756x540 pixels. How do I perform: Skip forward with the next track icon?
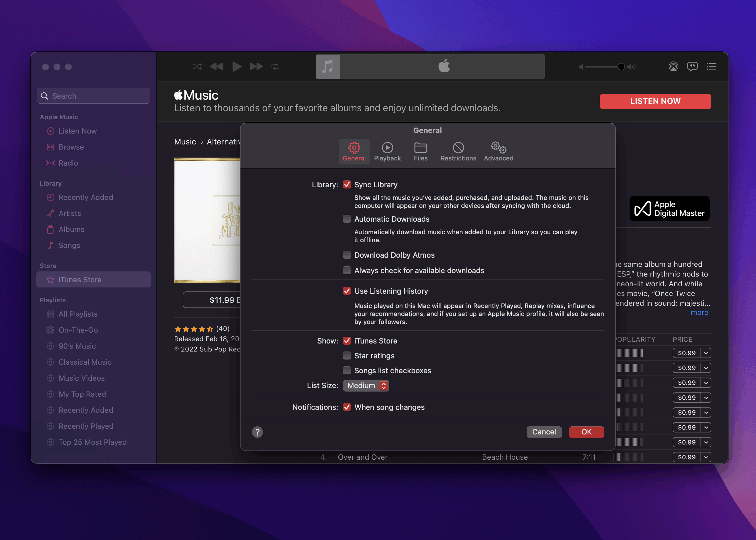point(256,67)
